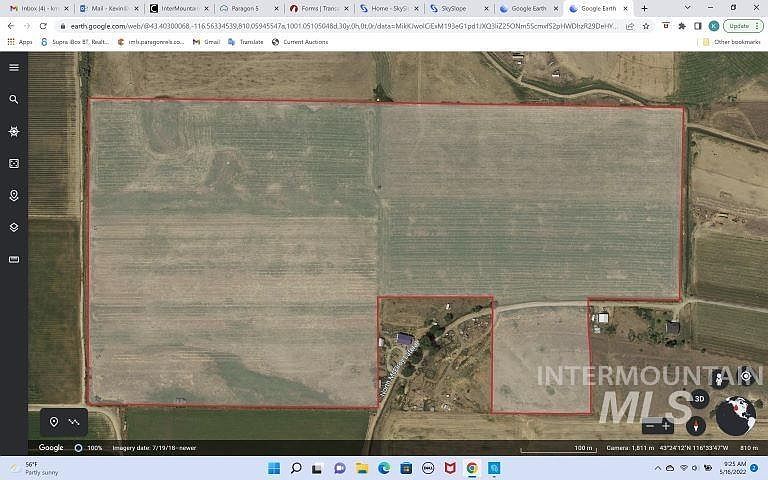Click the mini globe overview
This screenshot has width=768, height=480.
[736, 415]
